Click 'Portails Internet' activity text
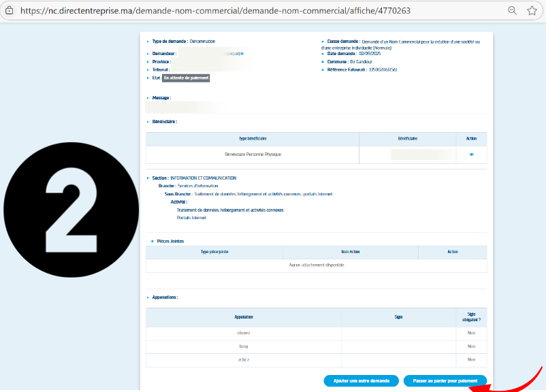 pyautogui.click(x=191, y=218)
